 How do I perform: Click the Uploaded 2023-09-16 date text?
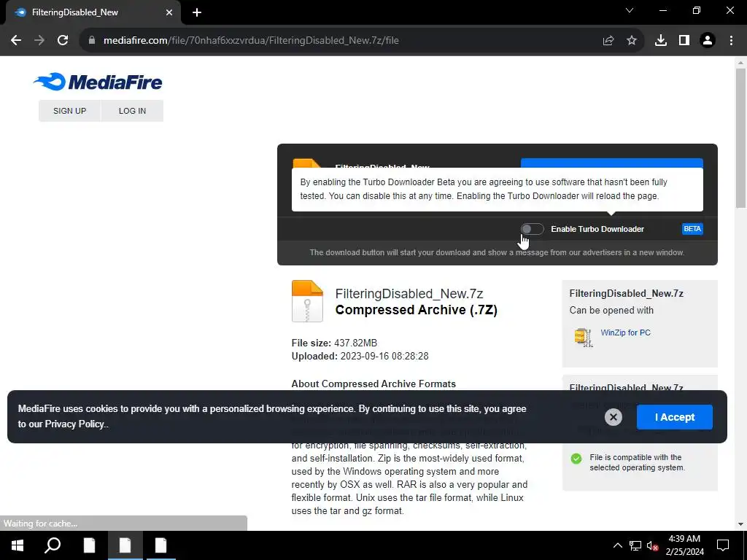[x=360, y=356]
